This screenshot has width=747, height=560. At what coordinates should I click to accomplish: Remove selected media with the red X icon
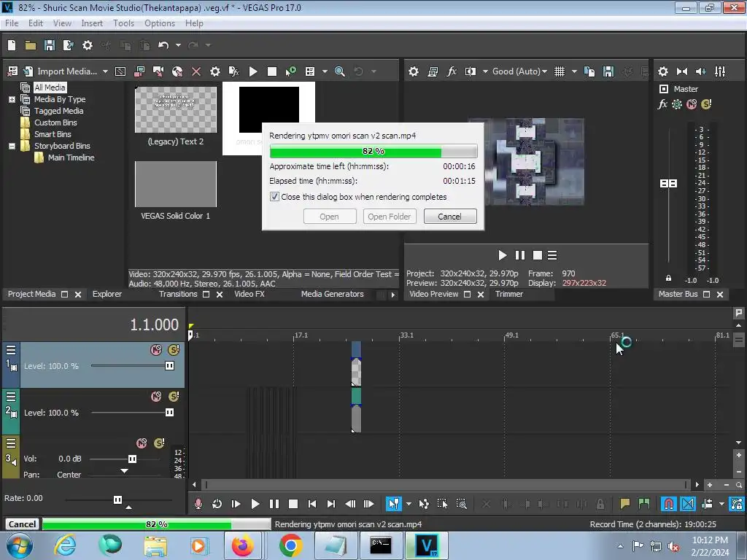196,71
